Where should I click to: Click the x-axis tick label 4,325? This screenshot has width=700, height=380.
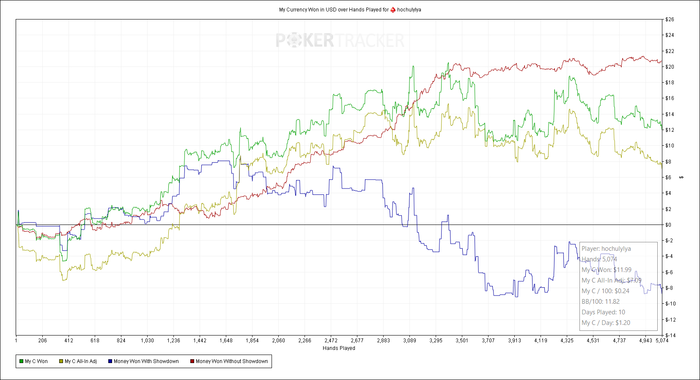point(567,340)
